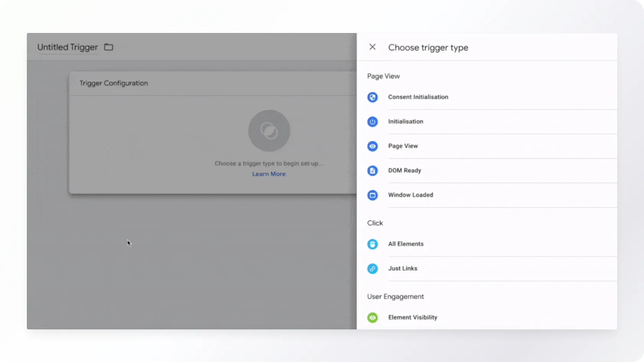Click the Initialisation power icon
This screenshot has width=644, height=362.
[x=372, y=121]
